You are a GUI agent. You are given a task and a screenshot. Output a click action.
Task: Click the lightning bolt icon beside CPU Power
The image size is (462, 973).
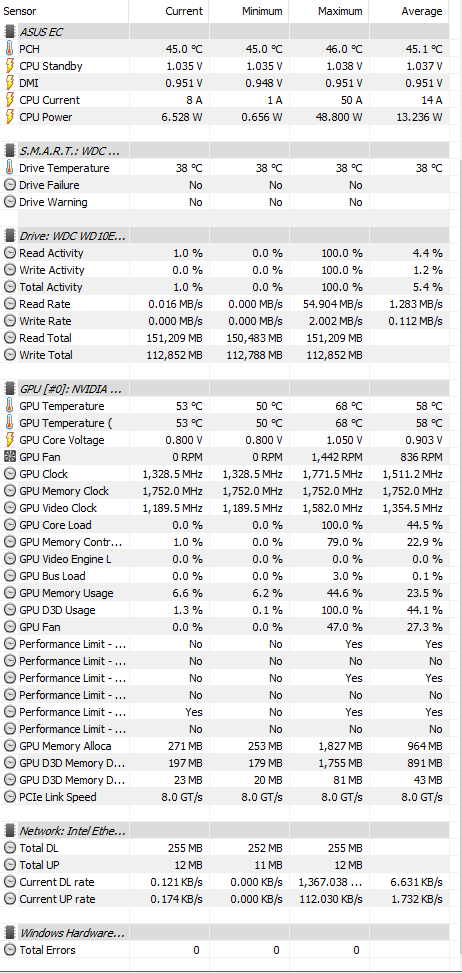[x=9, y=117]
